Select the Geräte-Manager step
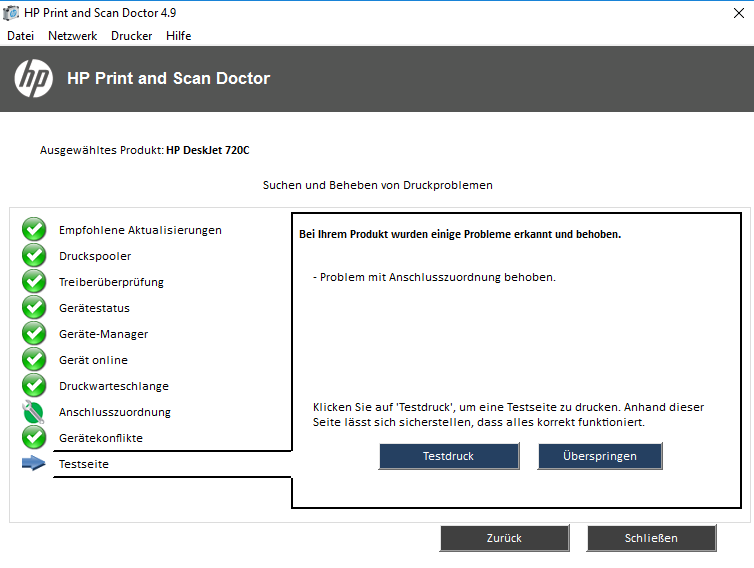 click(103, 334)
